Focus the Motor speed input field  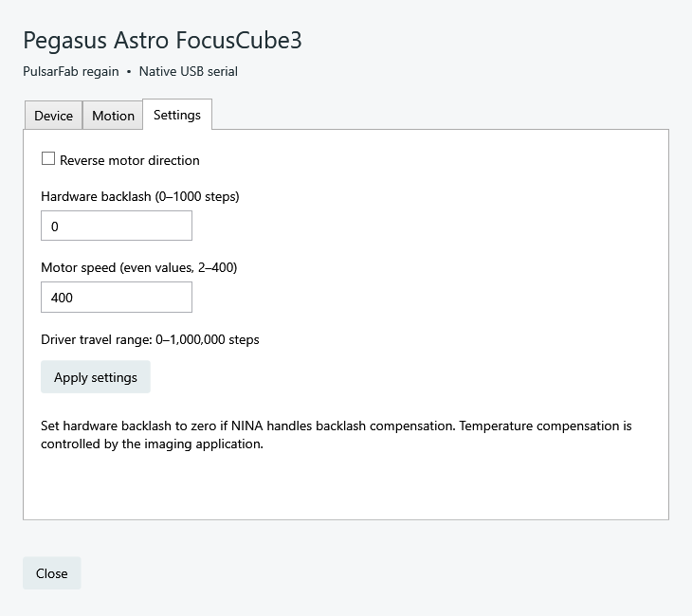(117, 297)
